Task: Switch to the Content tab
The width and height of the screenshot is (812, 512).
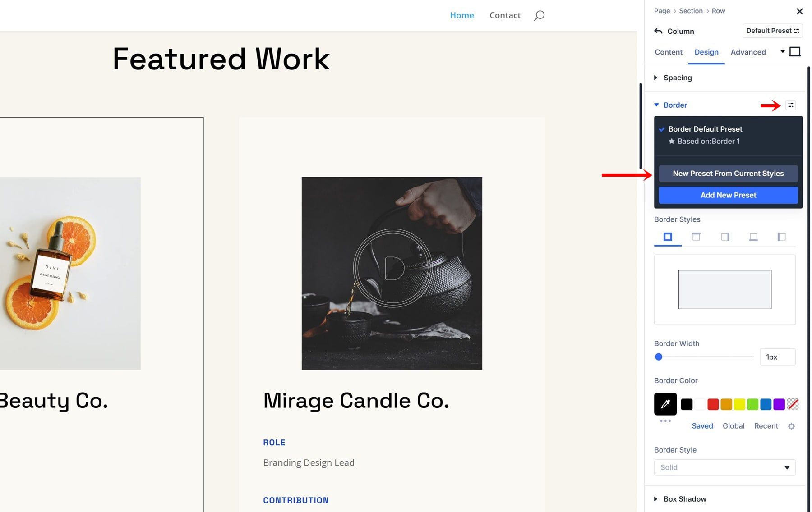Action: [x=668, y=52]
